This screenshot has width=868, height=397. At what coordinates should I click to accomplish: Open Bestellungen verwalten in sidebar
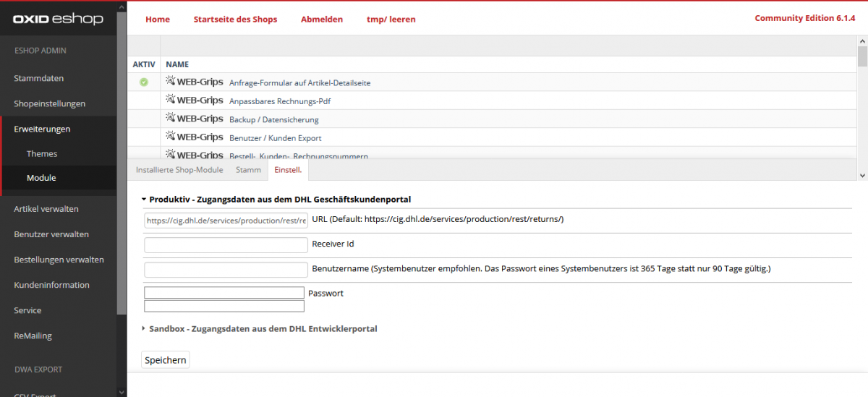pyautogui.click(x=59, y=260)
